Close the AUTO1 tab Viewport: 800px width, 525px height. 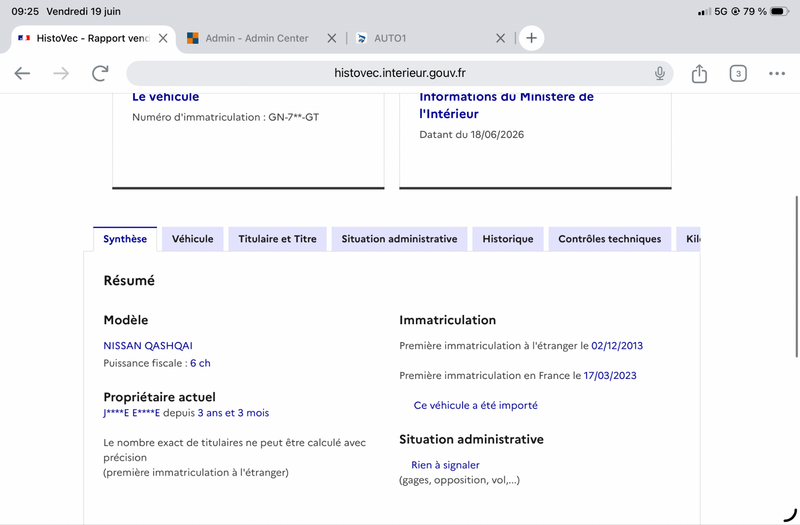pyautogui.click(x=501, y=38)
